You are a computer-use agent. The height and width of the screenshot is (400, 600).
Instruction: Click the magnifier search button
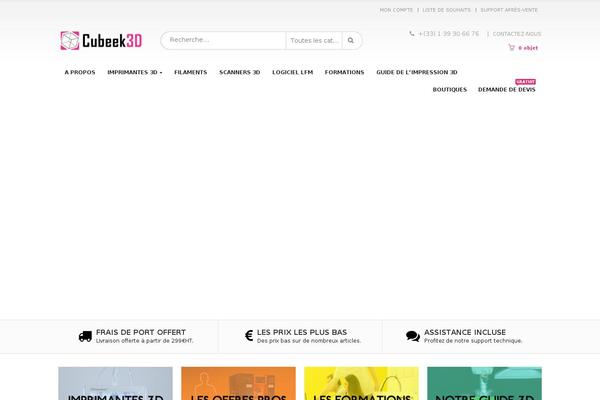click(x=351, y=40)
